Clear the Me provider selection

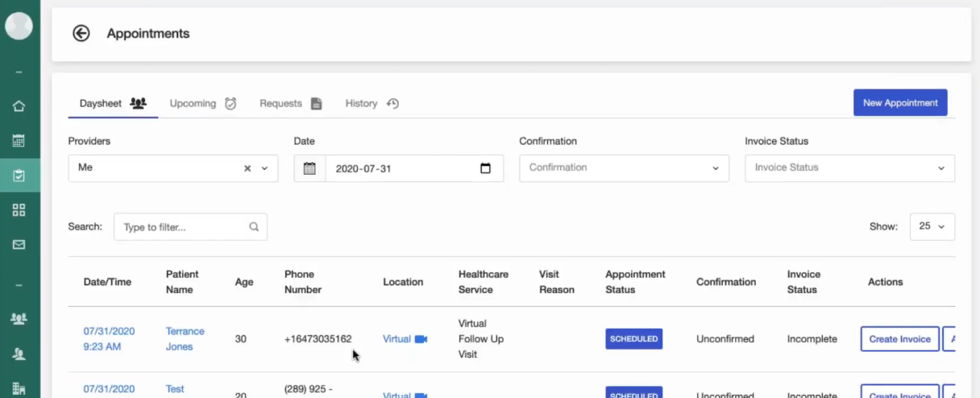click(247, 168)
